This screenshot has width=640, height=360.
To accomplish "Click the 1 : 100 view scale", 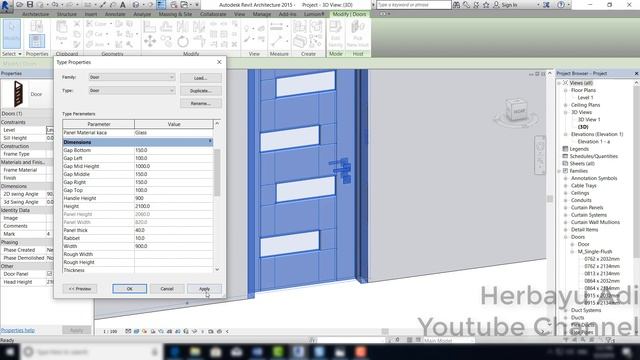I will point(110,331).
